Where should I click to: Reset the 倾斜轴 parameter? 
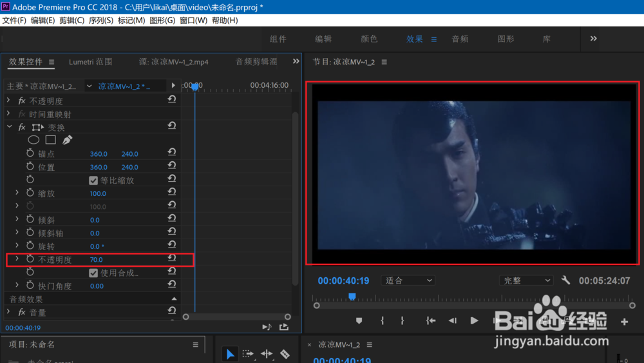pyautogui.click(x=172, y=232)
